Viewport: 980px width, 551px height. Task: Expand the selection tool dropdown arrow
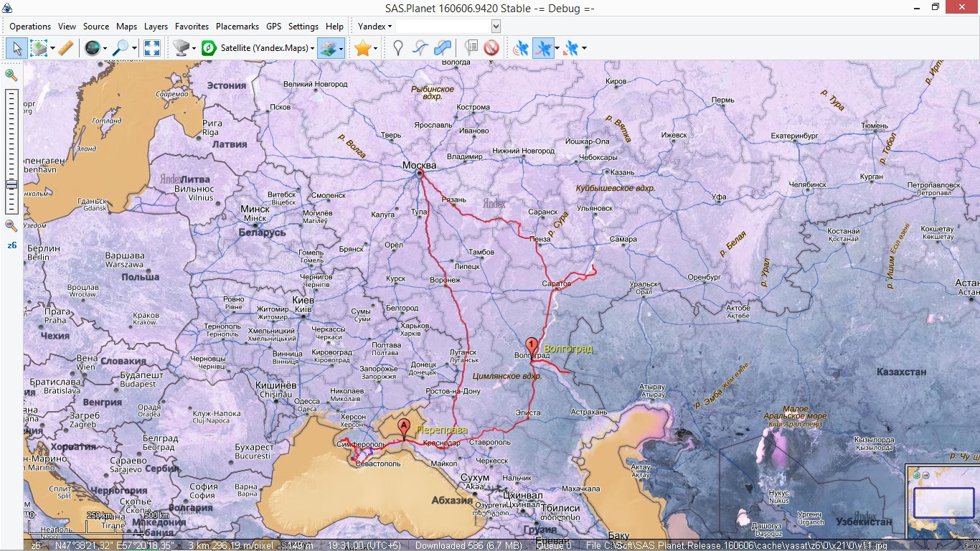52,49
